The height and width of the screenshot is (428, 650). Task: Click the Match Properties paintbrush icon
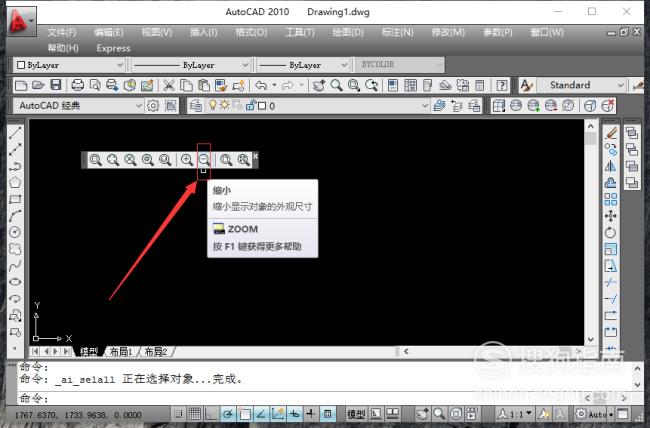pos(221,85)
